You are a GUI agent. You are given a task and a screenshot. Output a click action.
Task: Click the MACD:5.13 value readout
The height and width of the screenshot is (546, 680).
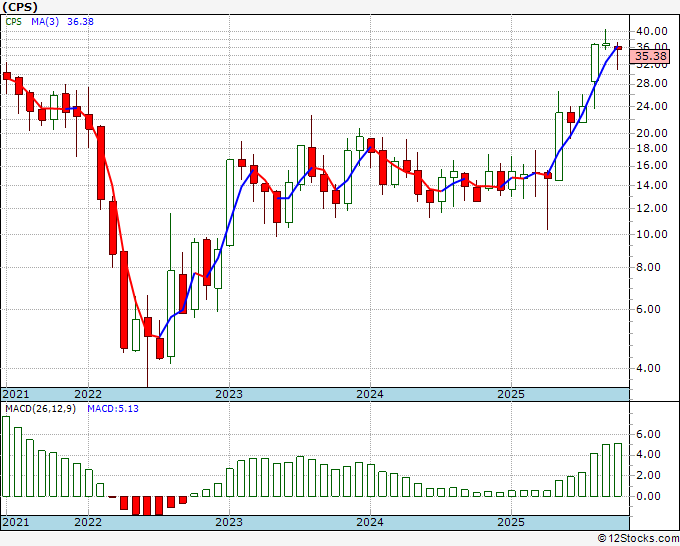click(113, 409)
